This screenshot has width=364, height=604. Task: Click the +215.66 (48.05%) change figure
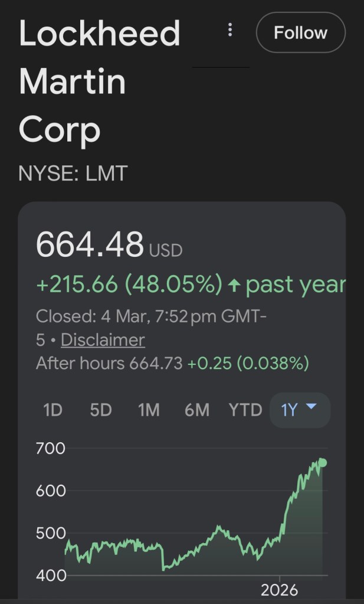(129, 285)
